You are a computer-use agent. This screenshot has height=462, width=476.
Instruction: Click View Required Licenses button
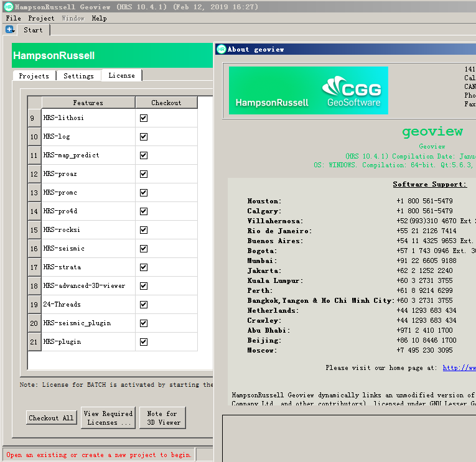(108, 418)
